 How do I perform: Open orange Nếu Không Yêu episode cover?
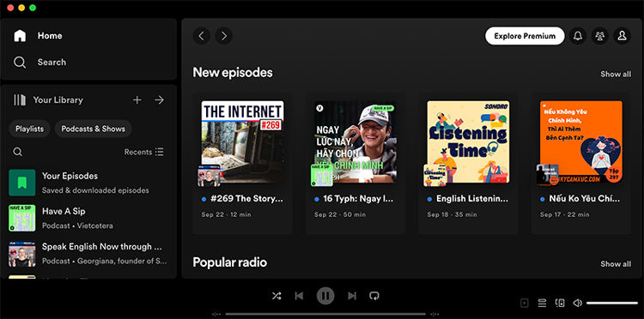coord(581,141)
